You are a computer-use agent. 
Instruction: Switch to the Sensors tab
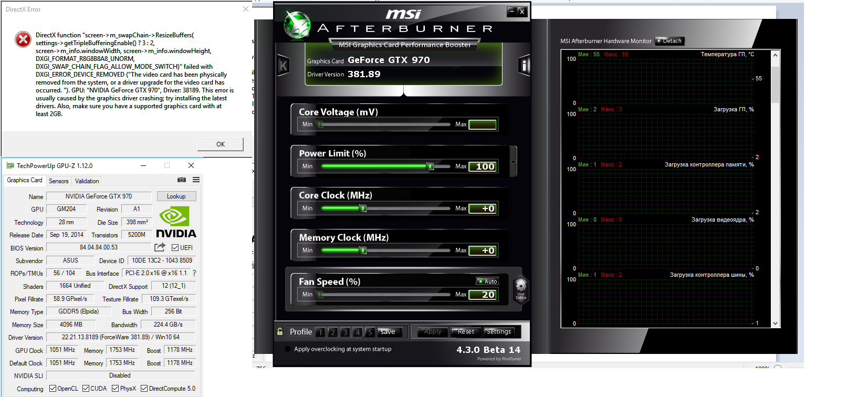tap(59, 181)
